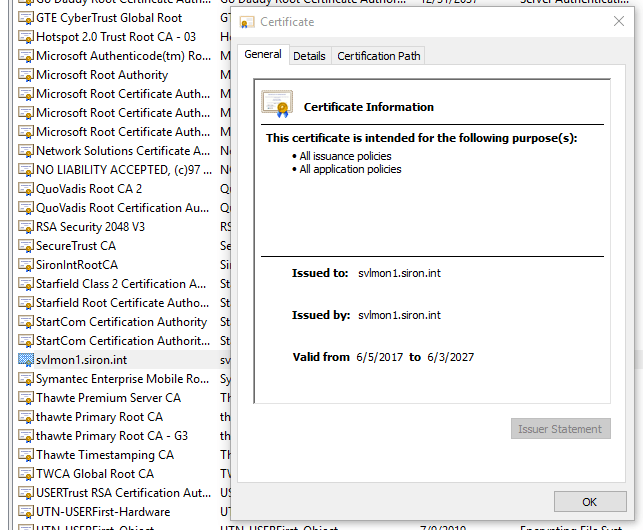Select TWCA Global Root CA entry

click(95, 474)
